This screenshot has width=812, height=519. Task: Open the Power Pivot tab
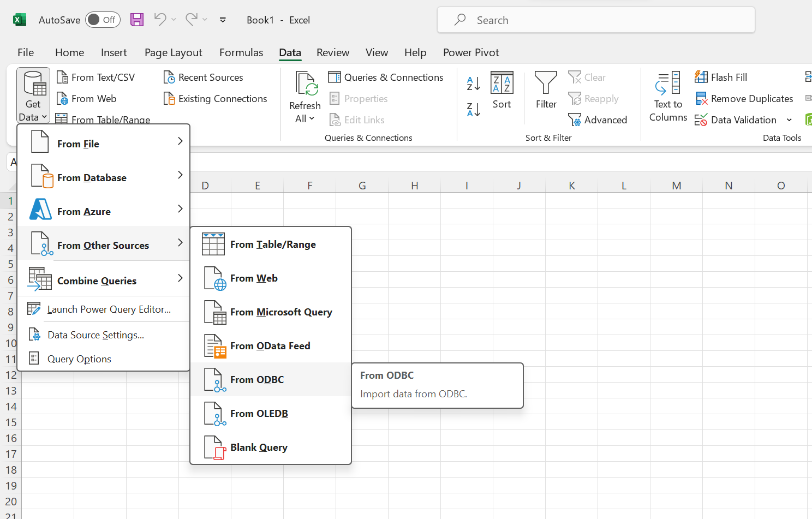471,52
